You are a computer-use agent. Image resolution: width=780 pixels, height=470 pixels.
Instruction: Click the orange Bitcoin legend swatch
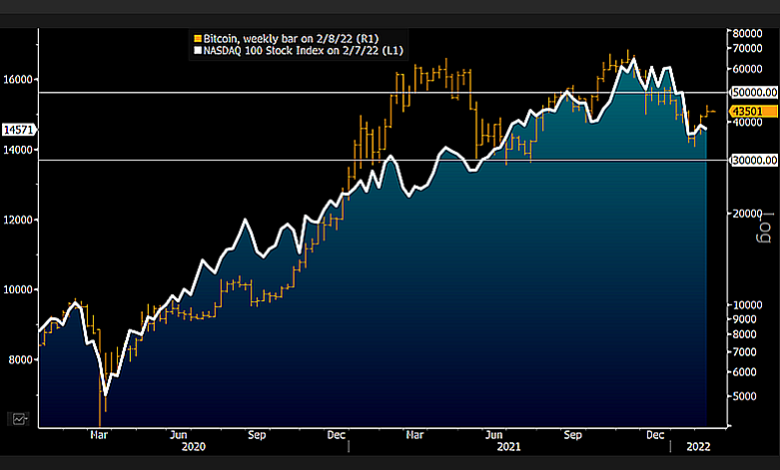pos(195,36)
